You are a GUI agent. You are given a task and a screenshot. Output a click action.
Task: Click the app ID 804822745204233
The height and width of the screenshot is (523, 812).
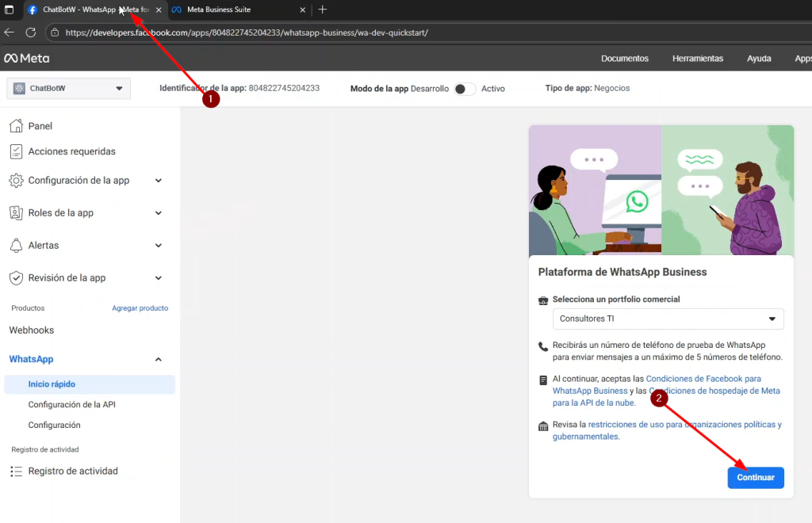tap(284, 89)
